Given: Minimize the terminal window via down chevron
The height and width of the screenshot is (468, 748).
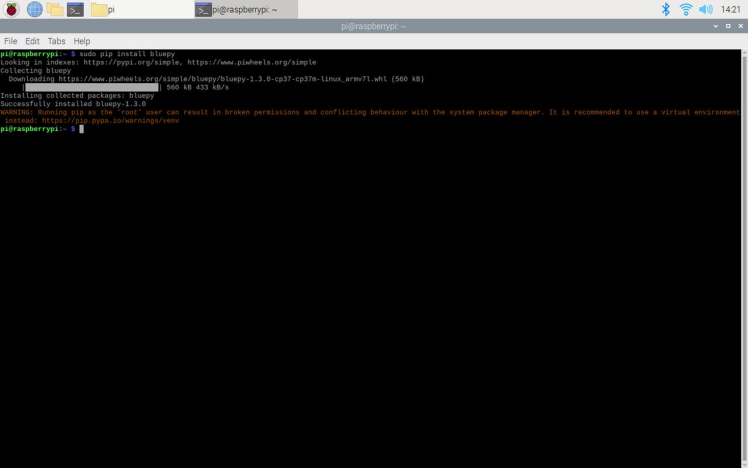Looking at the screenshot, I should [x=716, y=26].
